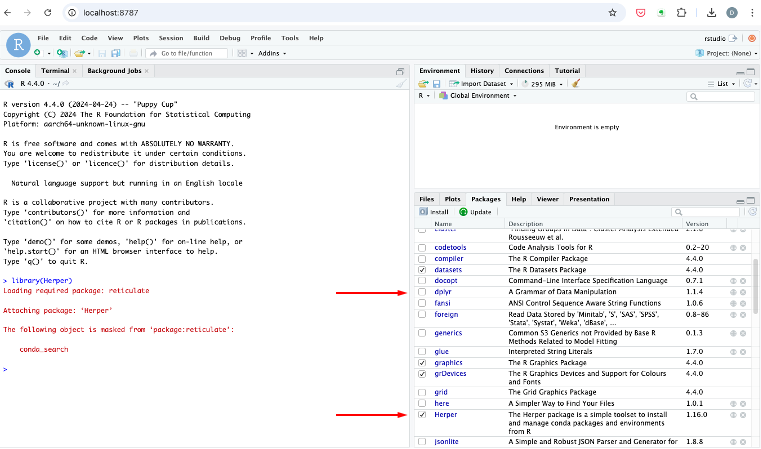The height and width of the screenshot is (449, 761).
Task: Switch to the Files tab
Action: click(427, 199)
